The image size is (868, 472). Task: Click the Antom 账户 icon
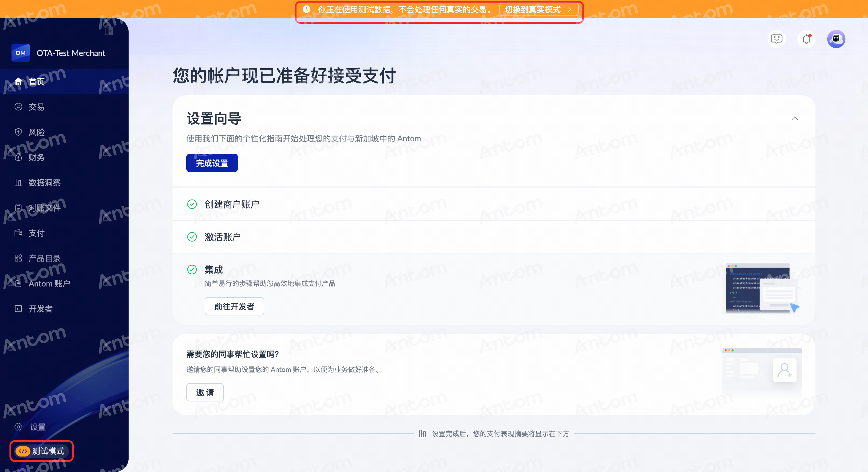(x=19, y=284)
